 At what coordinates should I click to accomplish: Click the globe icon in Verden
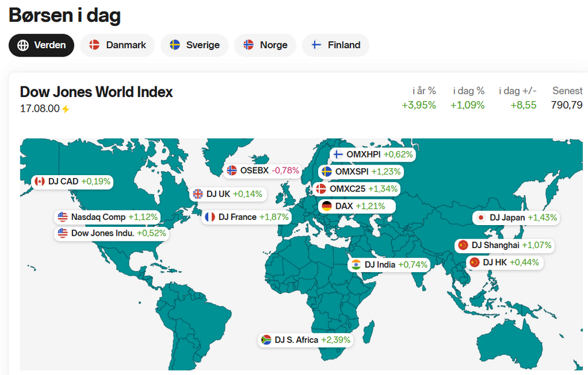(23, 45)
